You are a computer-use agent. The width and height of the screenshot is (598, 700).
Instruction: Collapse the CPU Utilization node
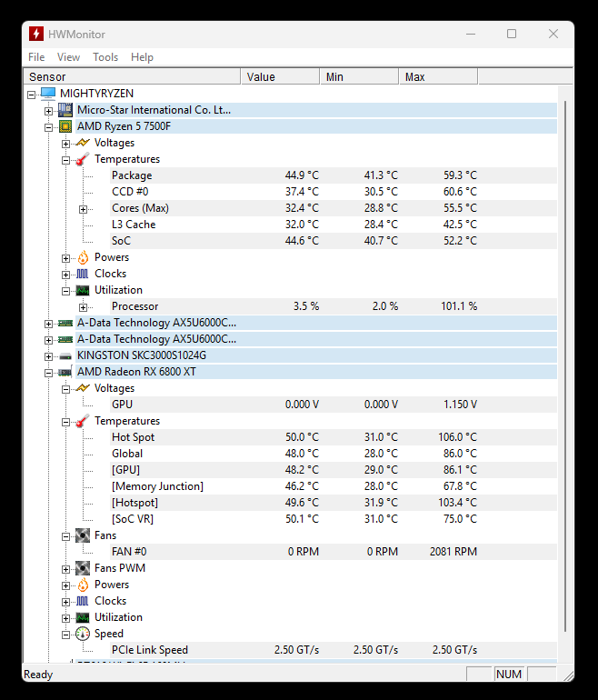(x=66, y=291)
